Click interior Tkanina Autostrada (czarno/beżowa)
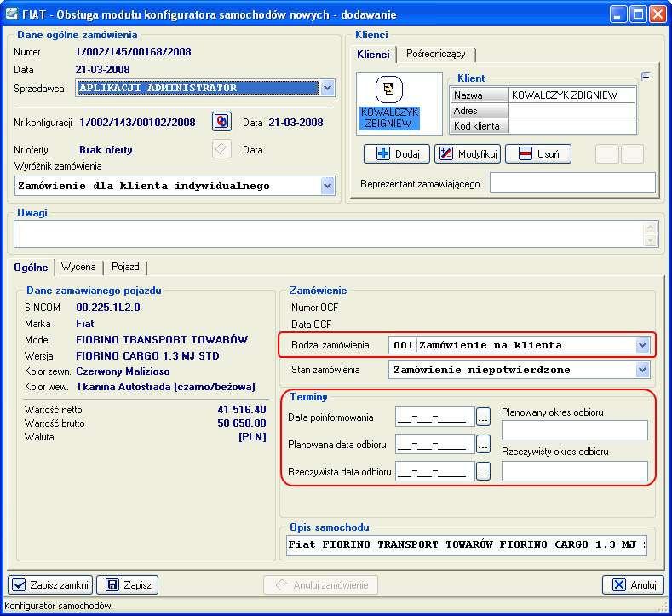Viewport: 672px width, 616px height. coord(165,387)
